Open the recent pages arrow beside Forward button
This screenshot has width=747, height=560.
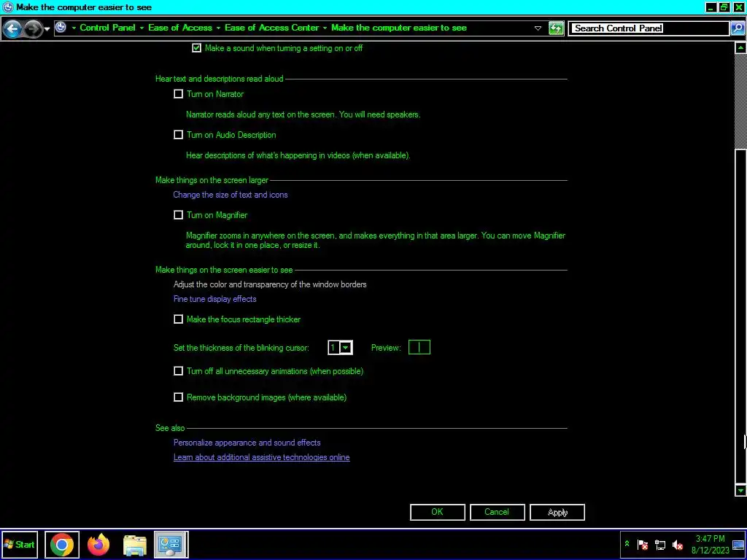pyautogui.click(x=47, y=29)
